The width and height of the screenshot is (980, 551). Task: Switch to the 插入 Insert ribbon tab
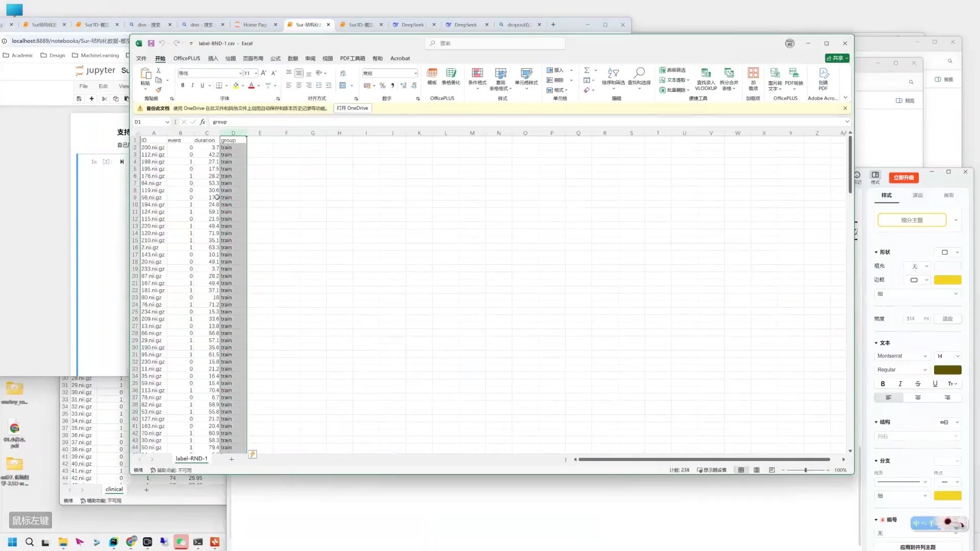(213, 58)
